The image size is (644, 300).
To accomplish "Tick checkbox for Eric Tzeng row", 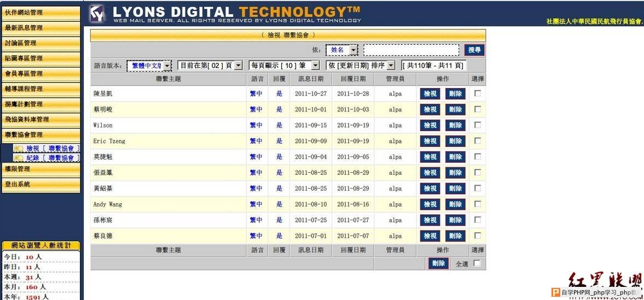I will (x=477, y=141).
